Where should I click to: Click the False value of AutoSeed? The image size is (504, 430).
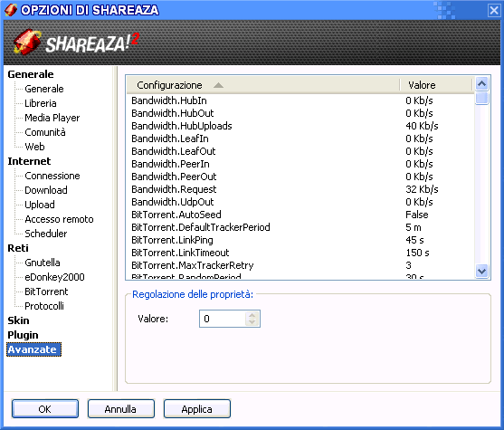coord(417,215)
